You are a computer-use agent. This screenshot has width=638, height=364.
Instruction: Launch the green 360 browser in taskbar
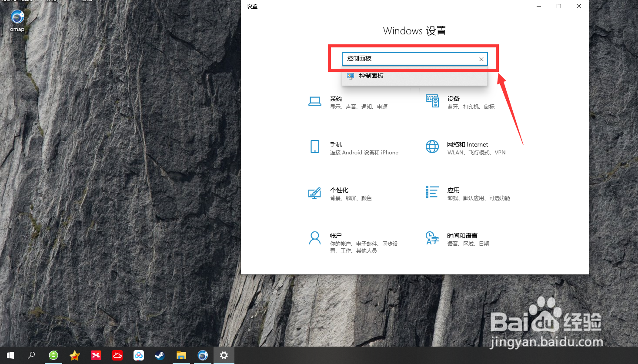tap(53, 355)
